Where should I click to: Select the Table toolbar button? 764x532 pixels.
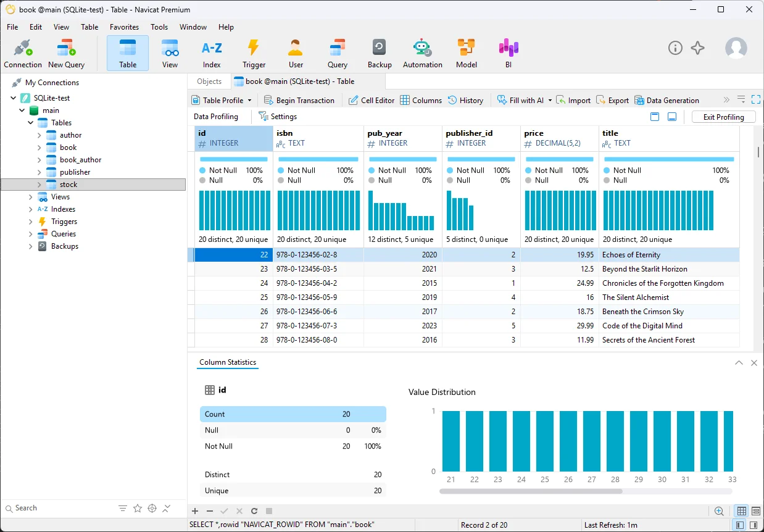(x=128, y=53)
